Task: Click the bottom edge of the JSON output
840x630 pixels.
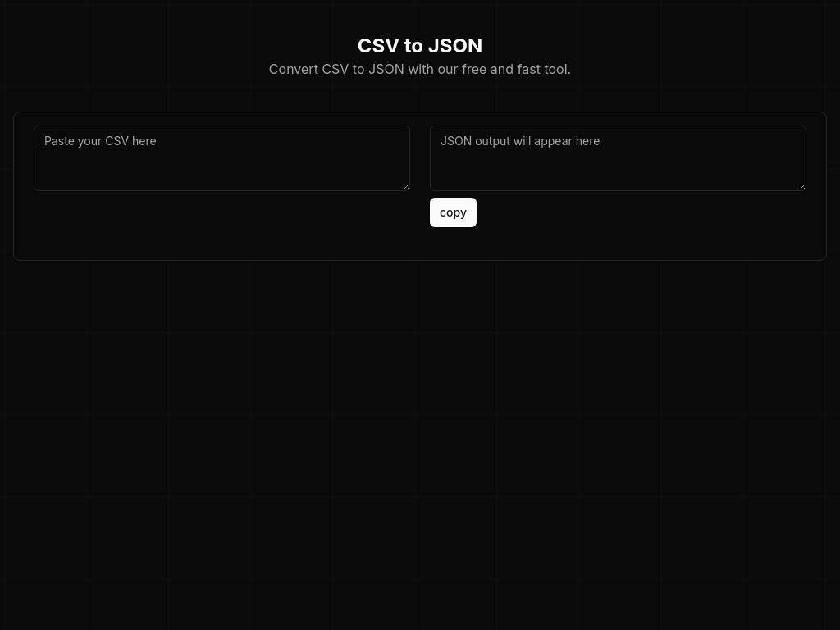Action: (x=618, y=190)
